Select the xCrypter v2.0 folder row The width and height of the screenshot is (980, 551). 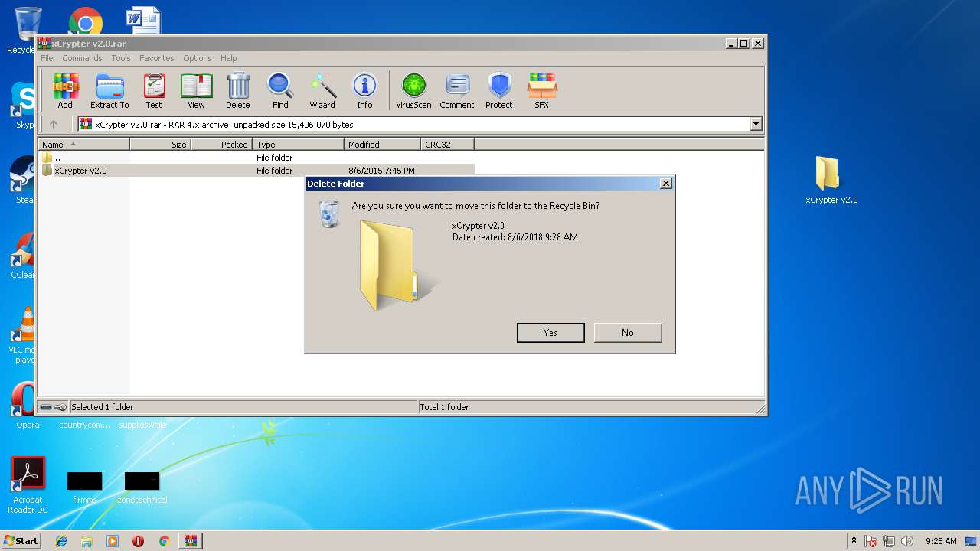click(256, 171)
